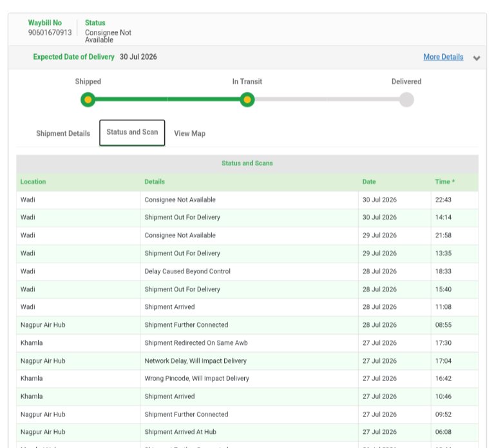Viewport: 494px width, 448px height.
Task: Select the Consignee Not Available row at 22:43
Action: 247,200
